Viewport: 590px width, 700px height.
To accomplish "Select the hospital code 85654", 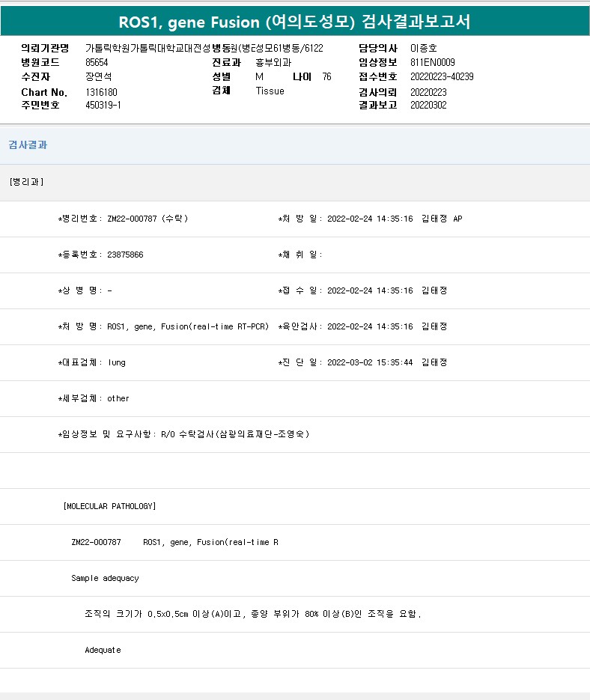I will click(x=97, y=62).
